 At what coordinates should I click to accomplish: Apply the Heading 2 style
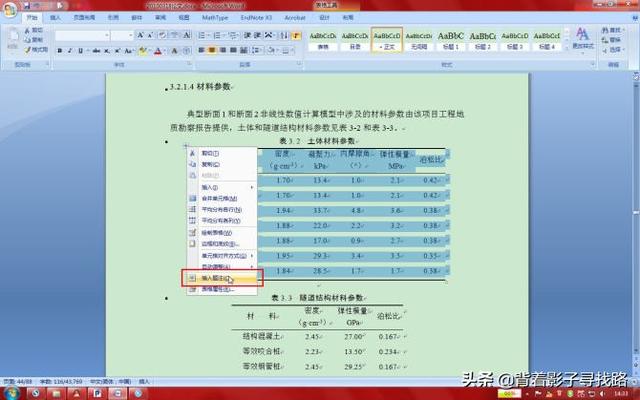coord(482,40)
